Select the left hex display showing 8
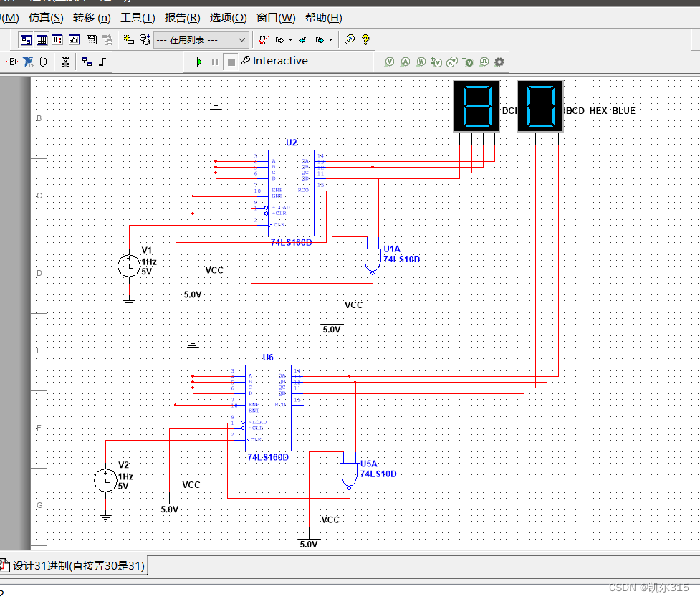The height and width of the screenshot is (599, 700). tap(476, 106)
